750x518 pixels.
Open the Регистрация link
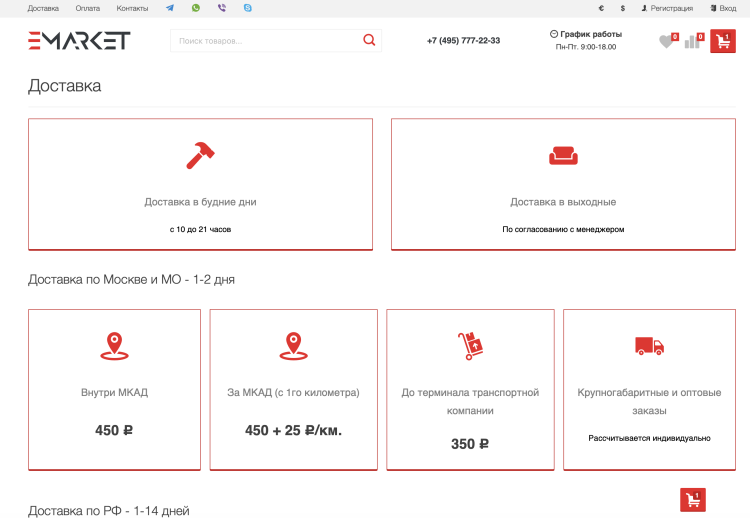667,8
